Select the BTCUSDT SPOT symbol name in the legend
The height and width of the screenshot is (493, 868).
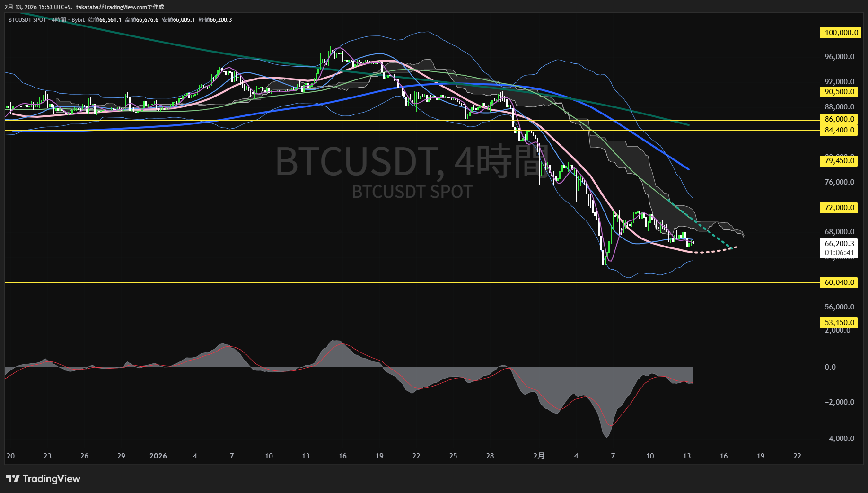(x=27, y=20)
